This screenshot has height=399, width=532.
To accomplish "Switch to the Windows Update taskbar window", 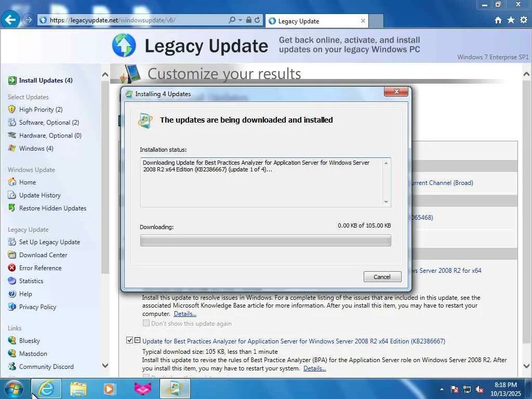I will (x=175, y=389).
